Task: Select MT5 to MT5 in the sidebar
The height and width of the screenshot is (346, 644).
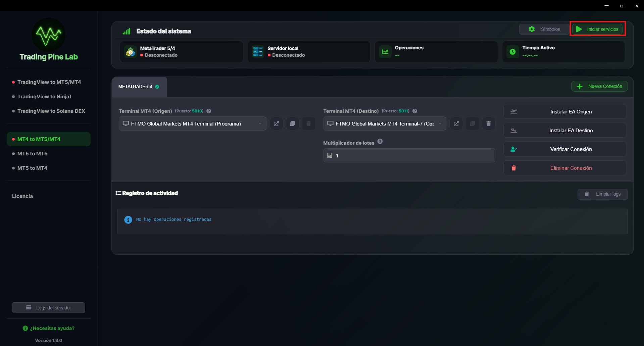Action: (32, 153)
